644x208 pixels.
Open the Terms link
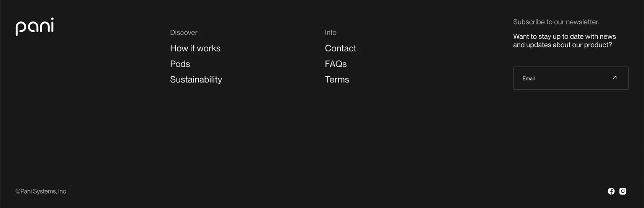coord(337,79)
